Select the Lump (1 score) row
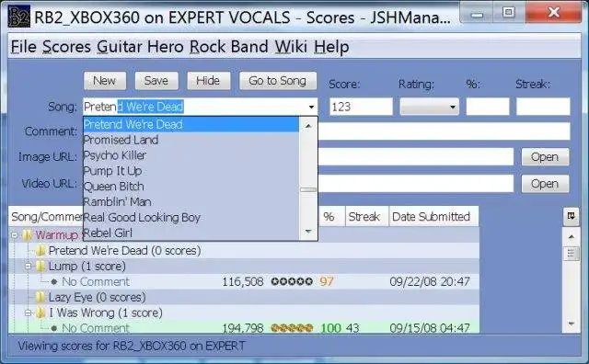Image resolution: width=589 pixels, height=364 pixels. [x=244, y=266]
